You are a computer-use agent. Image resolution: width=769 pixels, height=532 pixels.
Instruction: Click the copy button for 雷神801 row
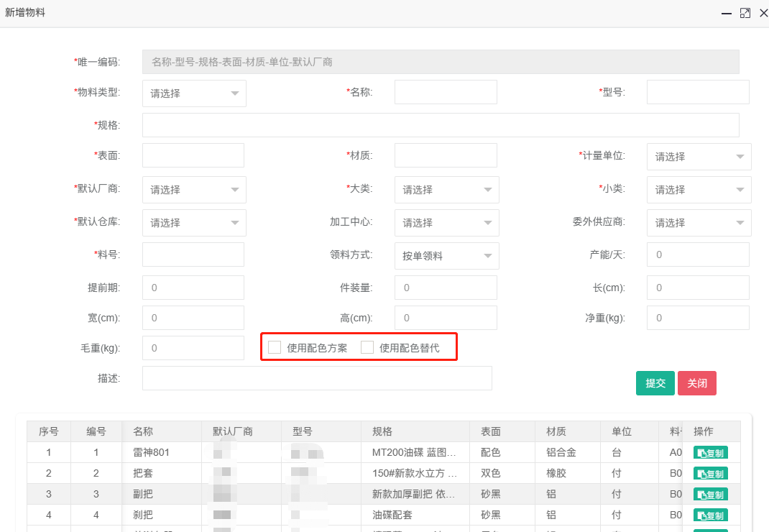tap(710, 453)
